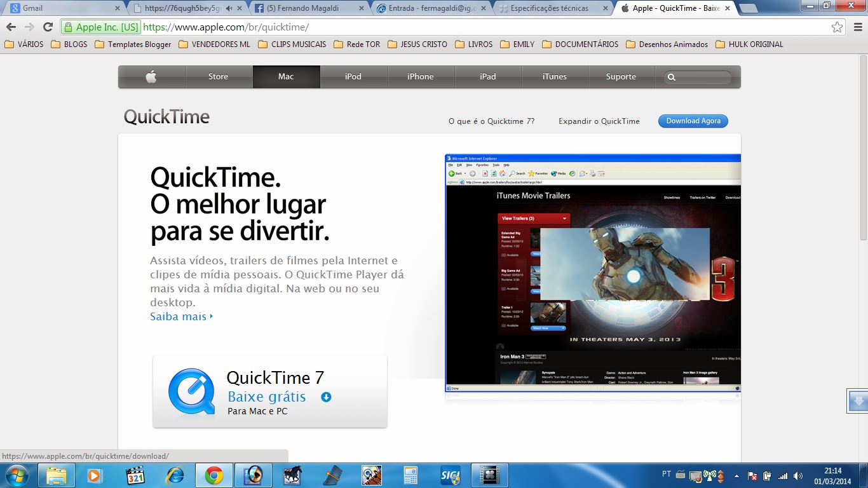Go back using the browser back arrow

[x=11, y=27]
